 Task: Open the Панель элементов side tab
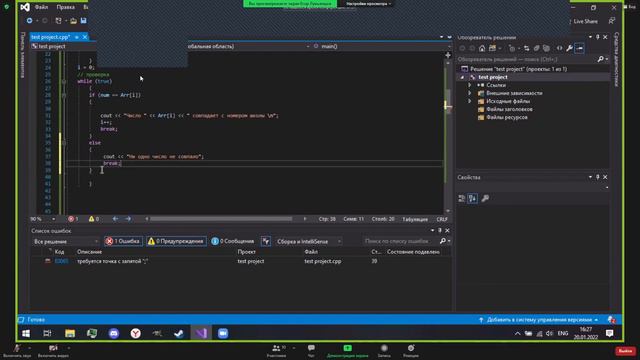click(22, 55)
